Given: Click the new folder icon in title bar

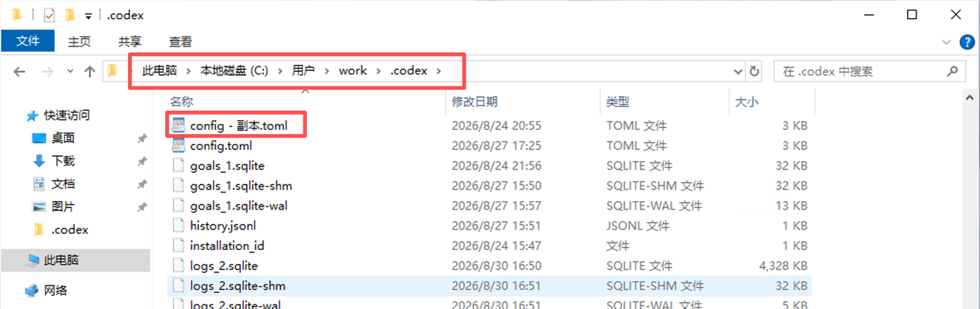Looking at the screenshot, I should (x=70, y=15).
